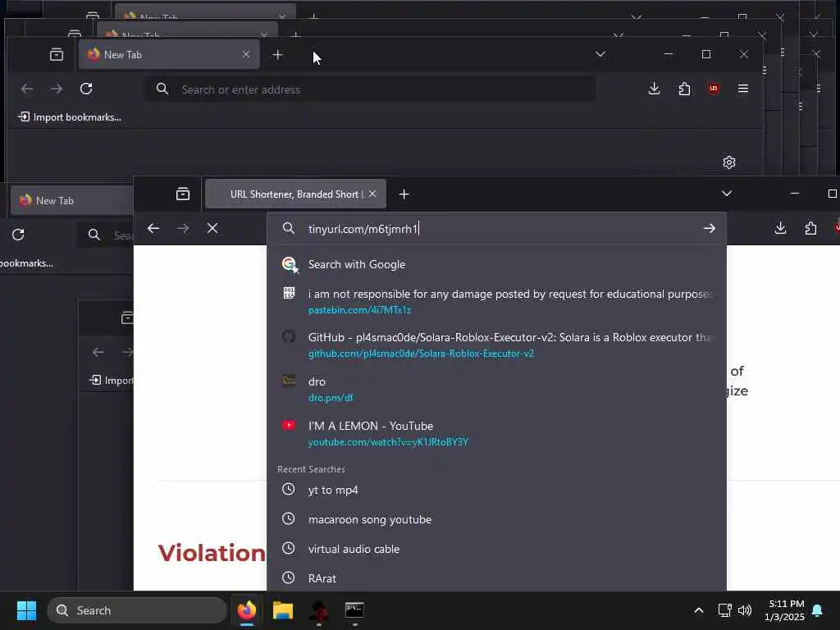
Task: Click Go arrow in the tinyurl address bar
Action: 709,229
